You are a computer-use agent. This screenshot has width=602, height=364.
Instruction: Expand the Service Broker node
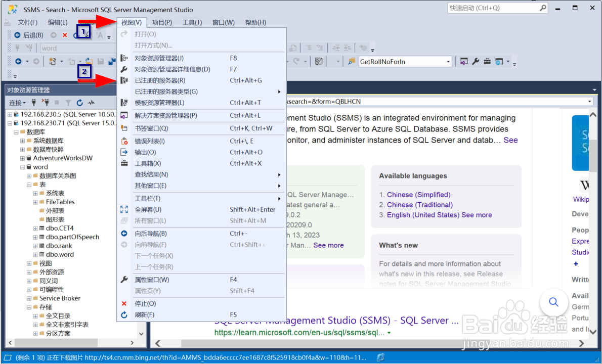[x=29, y=298]
